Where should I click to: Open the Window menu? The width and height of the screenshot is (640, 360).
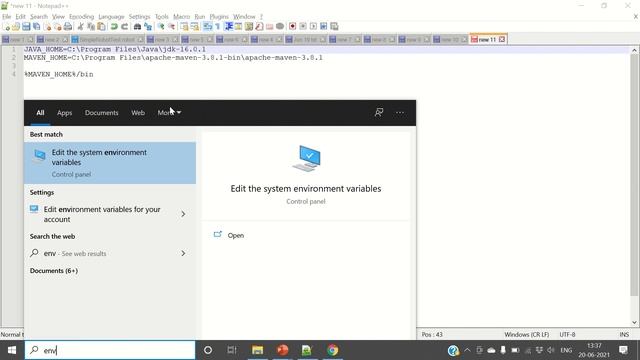click(244, 17)
